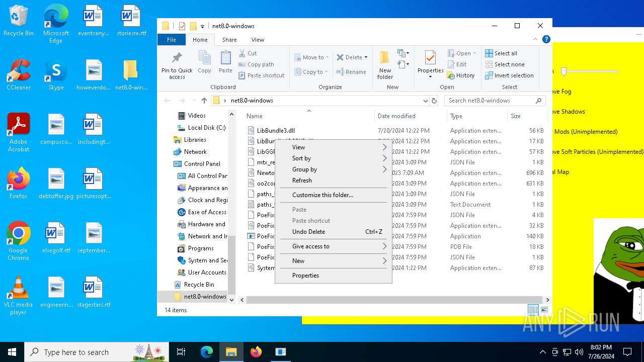
Task: Collapse the ribbon with the chevron
Action: [535, 39]
